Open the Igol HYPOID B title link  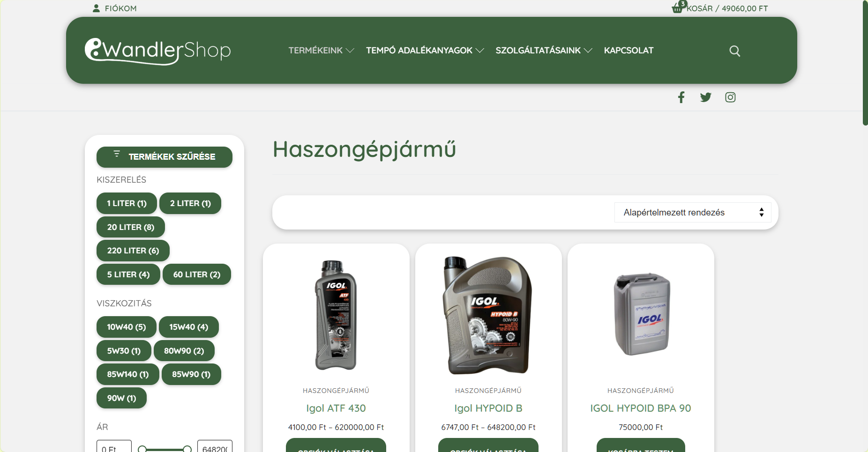(x=488, y=408)
